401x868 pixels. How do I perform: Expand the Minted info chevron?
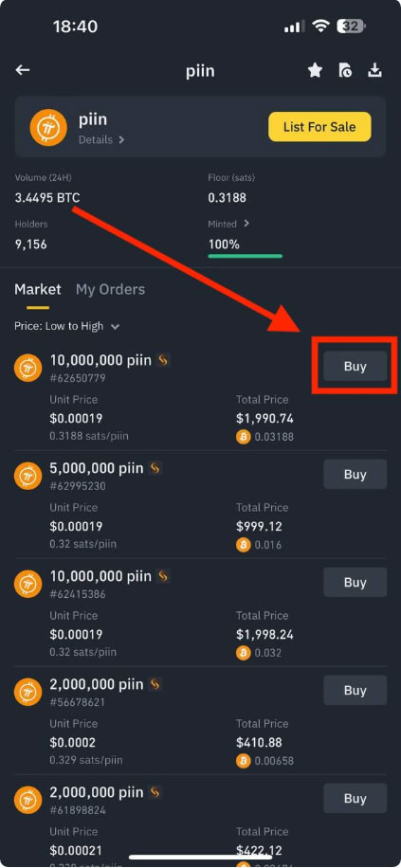tap(246, 224)
